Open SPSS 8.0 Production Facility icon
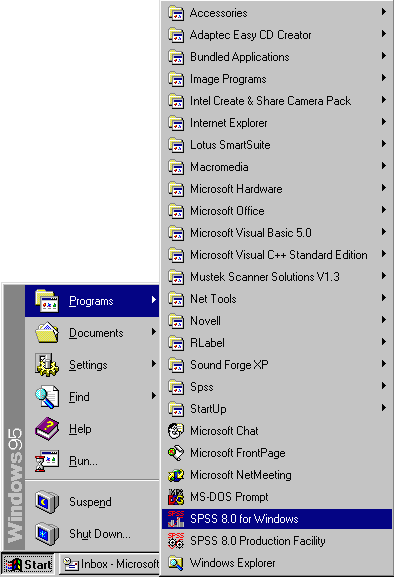This screenshot has height=577, width=394. tap(176, 541)
